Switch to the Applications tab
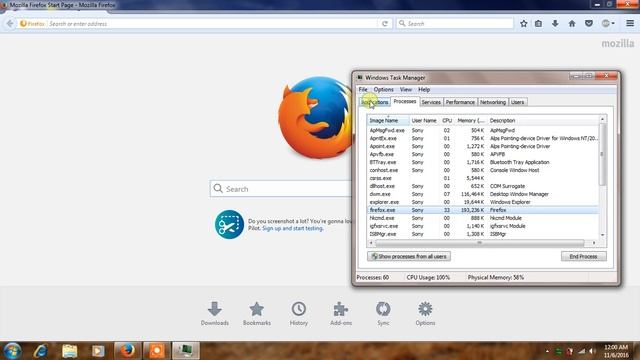 374,102
